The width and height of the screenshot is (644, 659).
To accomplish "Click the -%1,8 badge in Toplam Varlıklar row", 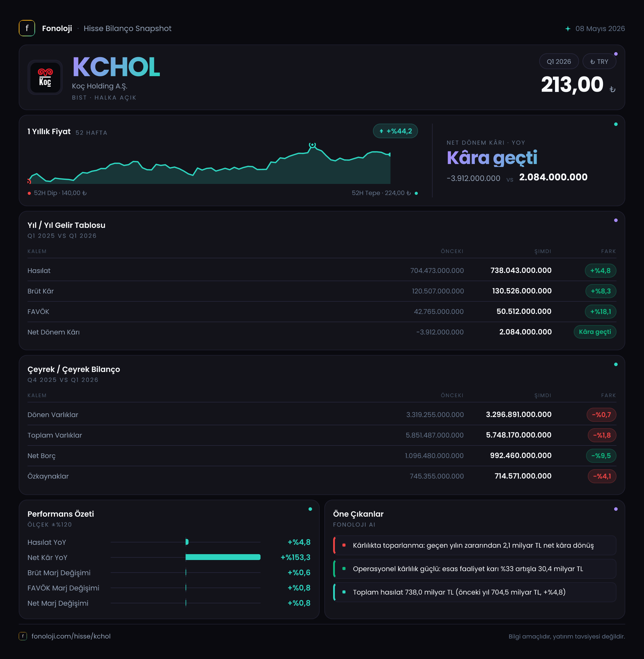I will tap(602, 435).
